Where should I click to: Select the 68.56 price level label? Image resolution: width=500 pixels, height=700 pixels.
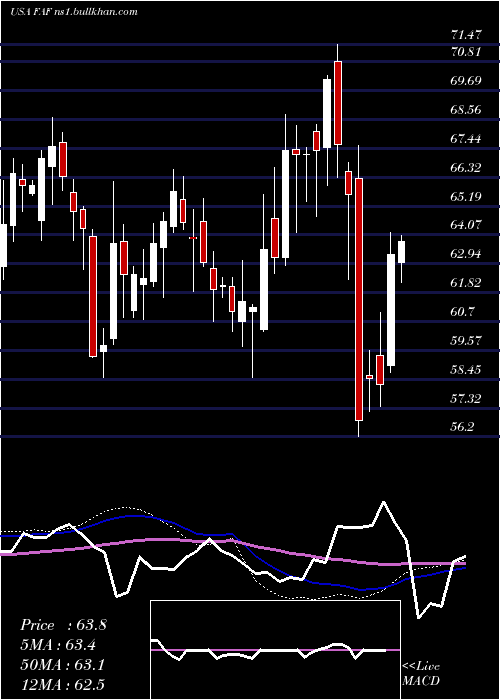pos(467,110)
